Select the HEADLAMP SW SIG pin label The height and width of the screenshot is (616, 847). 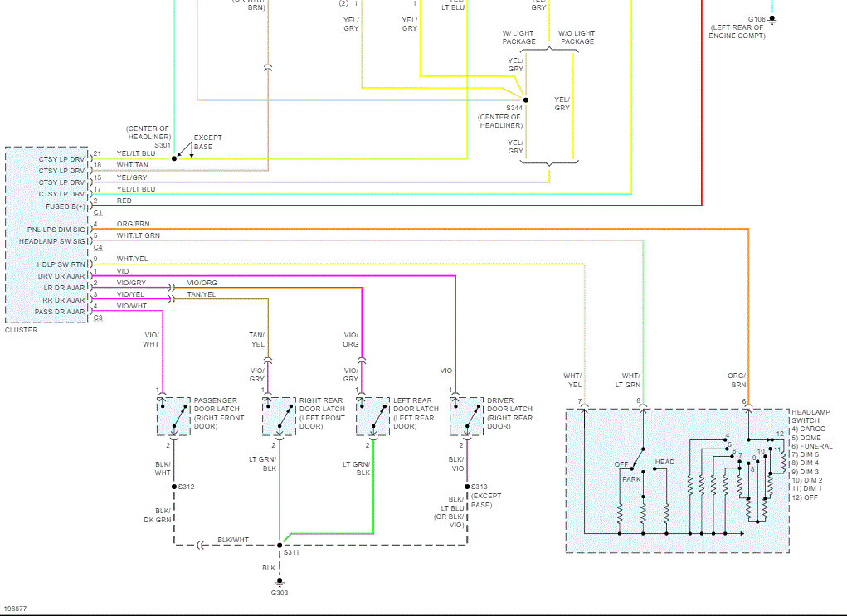[52, 241]
